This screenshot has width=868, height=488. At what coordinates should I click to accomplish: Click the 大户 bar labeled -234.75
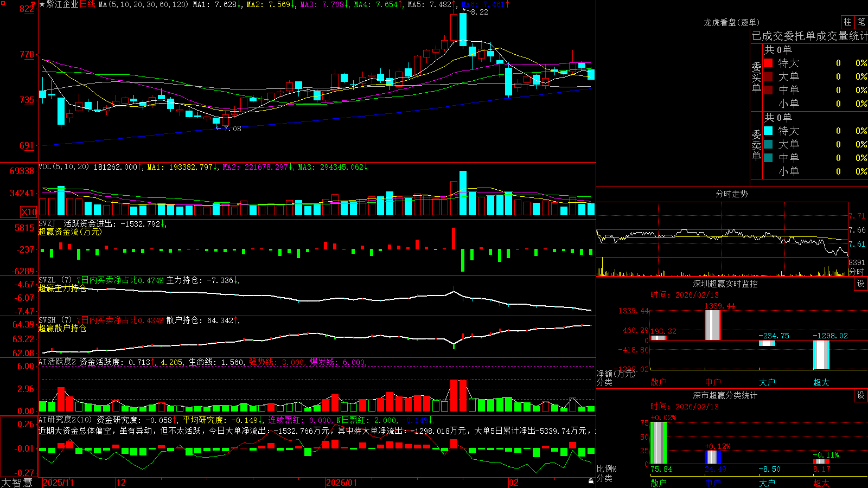coord(767,343)
